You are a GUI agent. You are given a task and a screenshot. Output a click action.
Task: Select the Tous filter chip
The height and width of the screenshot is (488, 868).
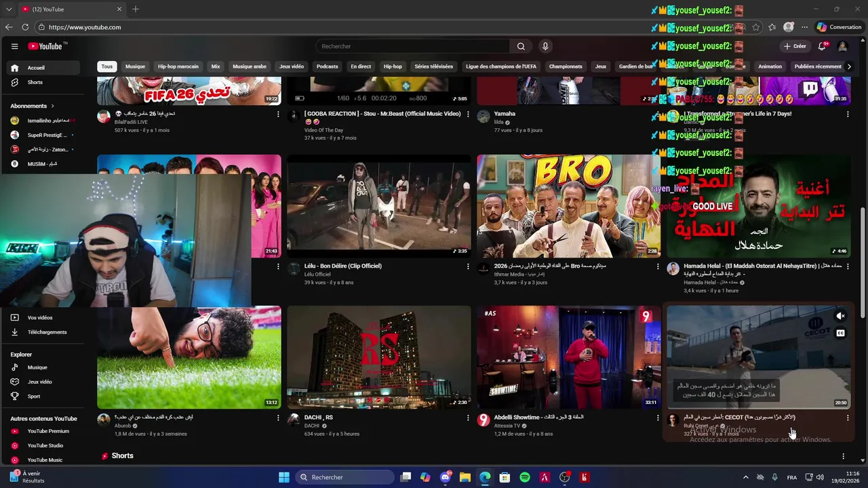tap(106, 66)
